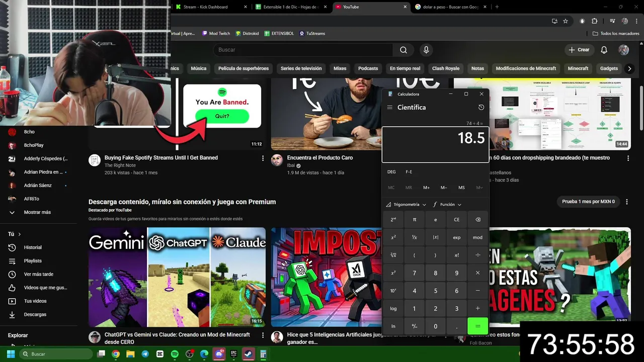Open the ChatGPT vs Gemini vs Claude thumbnail
The width and height of the screenshot is (644, 362).
coord(177,277)
